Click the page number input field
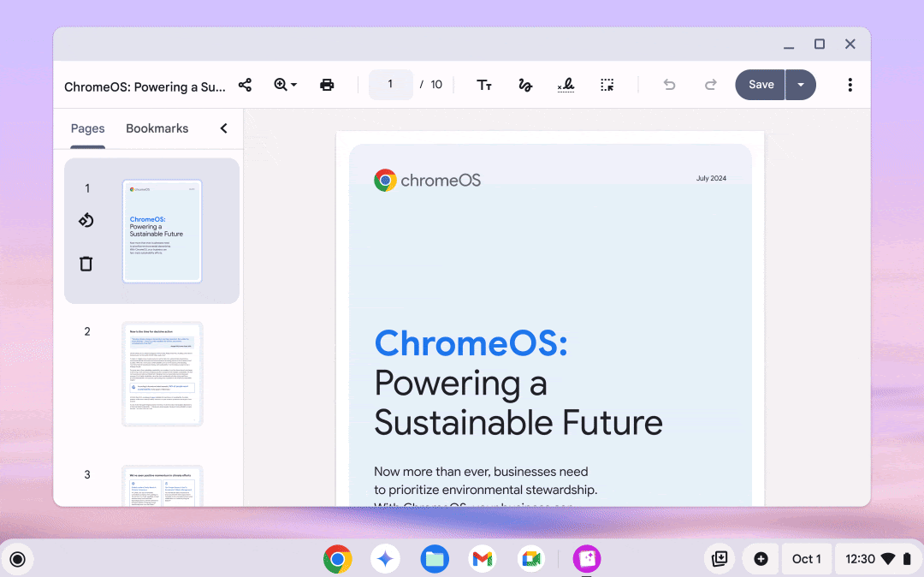The width and height of the screenshot is (924, 577). click(390, 84)
